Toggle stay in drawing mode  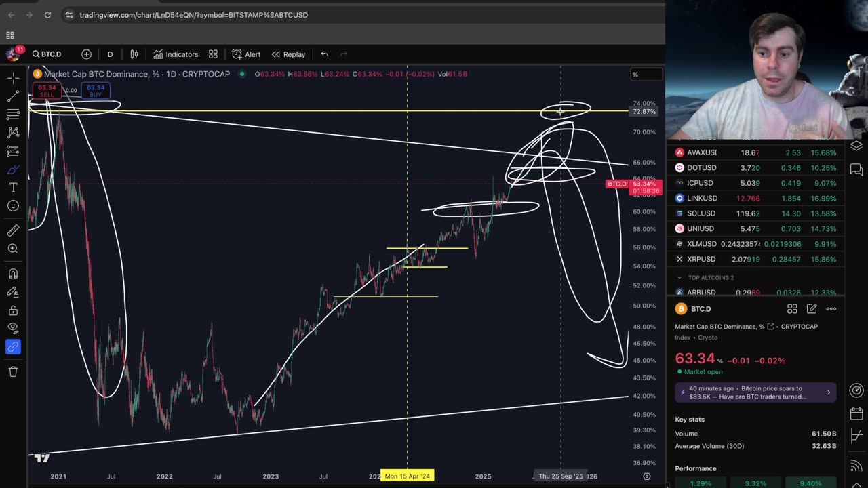pyautogui.click(x=13, y=292)
